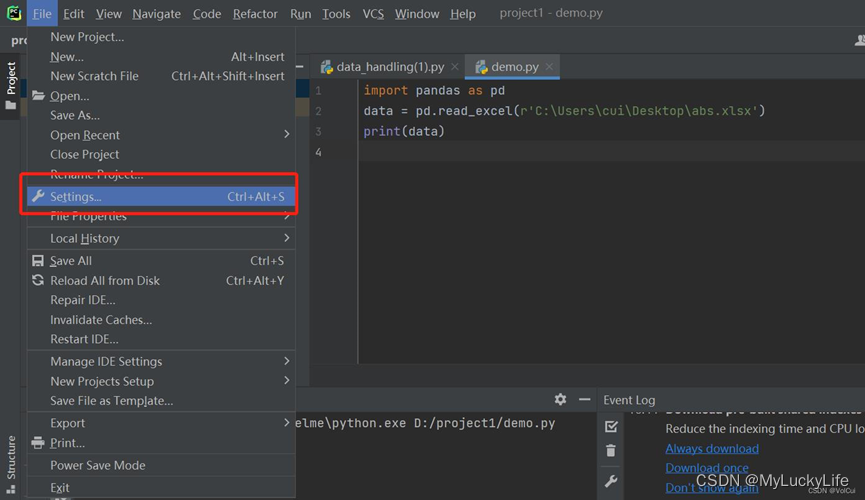The height and width of the screenshot is (500, 865).
Task: Open the Run menu
Action: [301, 13]
